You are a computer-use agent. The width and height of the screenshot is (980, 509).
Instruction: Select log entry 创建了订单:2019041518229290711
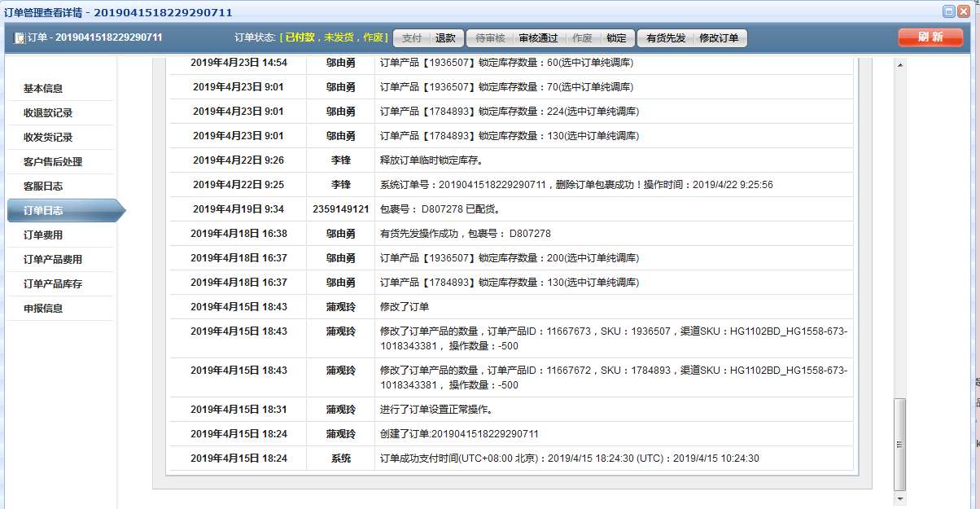pyautogui.click(x=460, y=434)
